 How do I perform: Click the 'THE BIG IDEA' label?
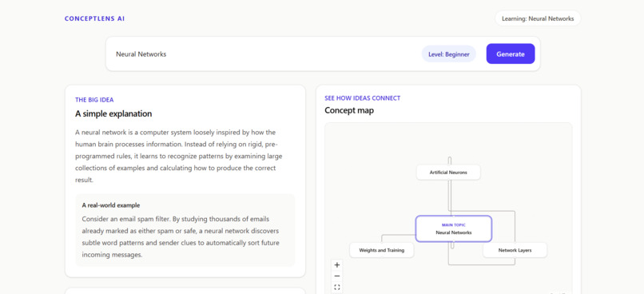point(94,100)
